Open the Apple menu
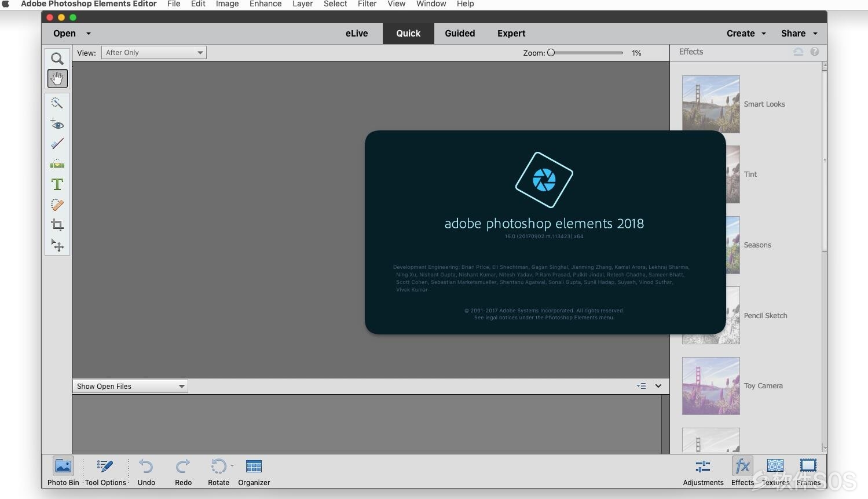This screenshot has width=868, height=499. tap(6, 4)
